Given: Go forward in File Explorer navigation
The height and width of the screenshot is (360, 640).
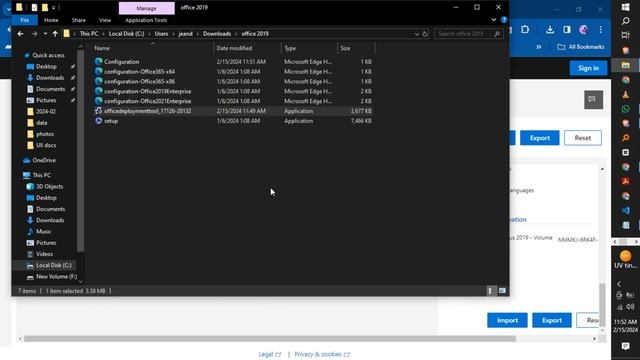Looking at the screenshot, I should point(34,34).
